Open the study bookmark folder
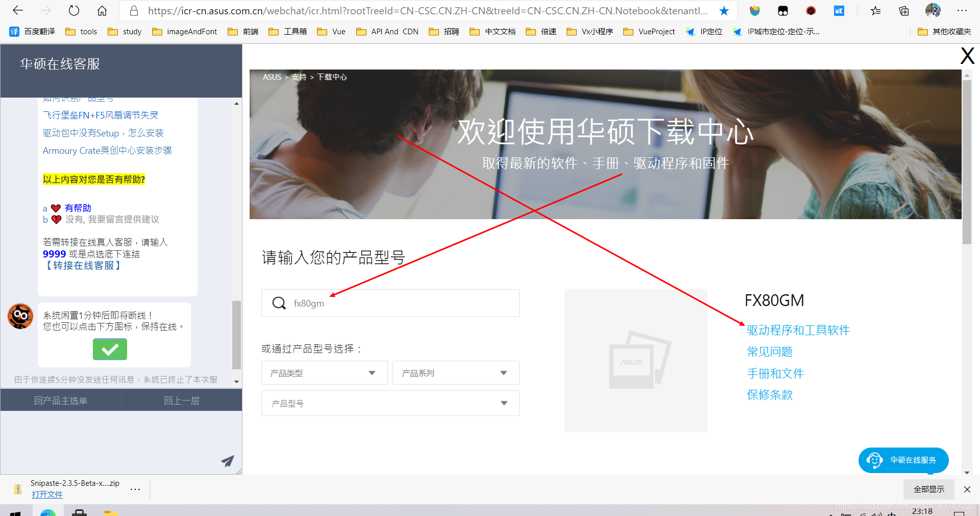The image size is (980, 516). pyautogui.click(x=125, y=32)
